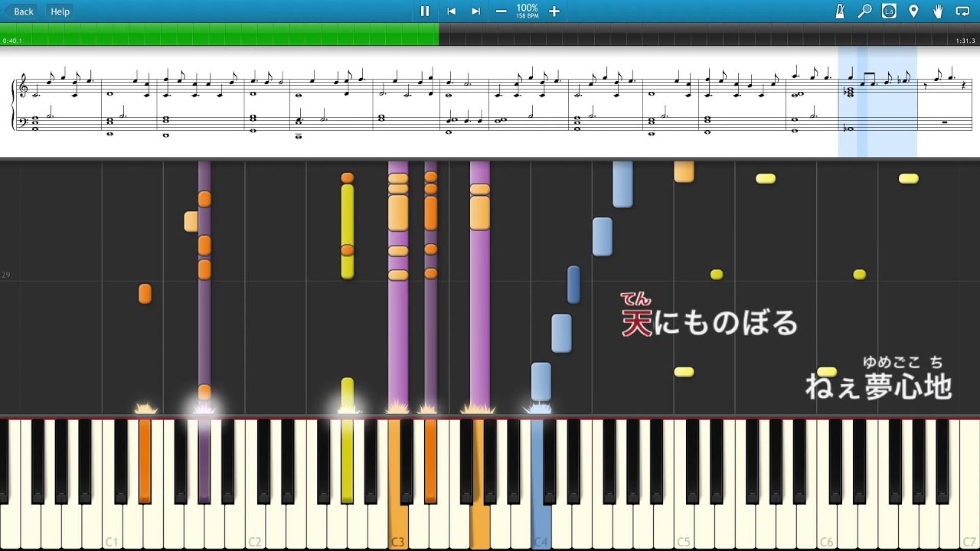
Task: Add a bookmark with pin icon
Action: tap(913, 11)
